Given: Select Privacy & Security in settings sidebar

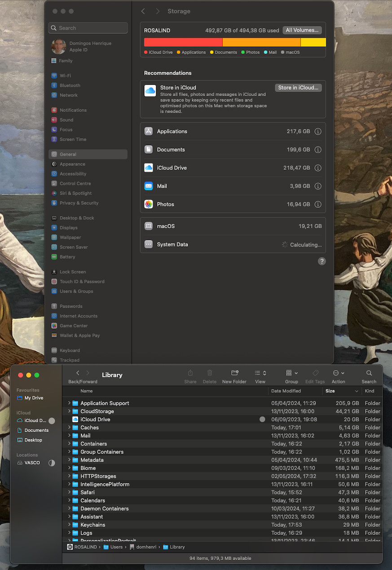Looking at the screenshot, I should tap(79, 203).
